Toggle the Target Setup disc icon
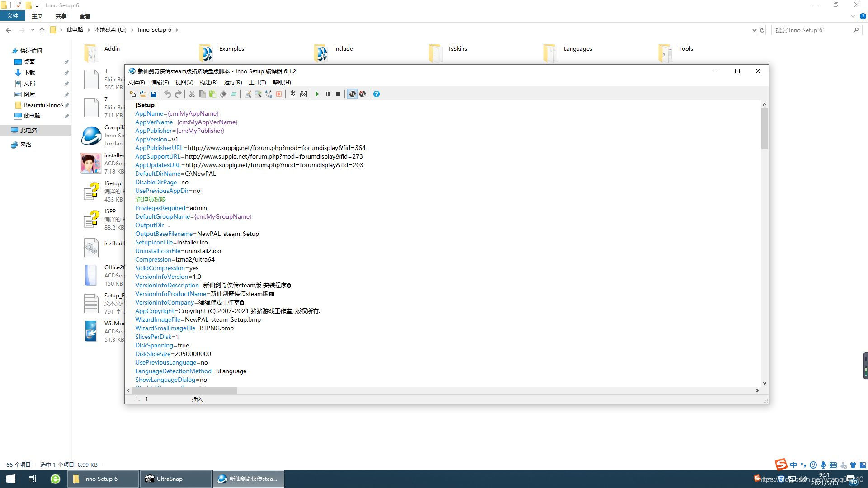 [352, 94]
